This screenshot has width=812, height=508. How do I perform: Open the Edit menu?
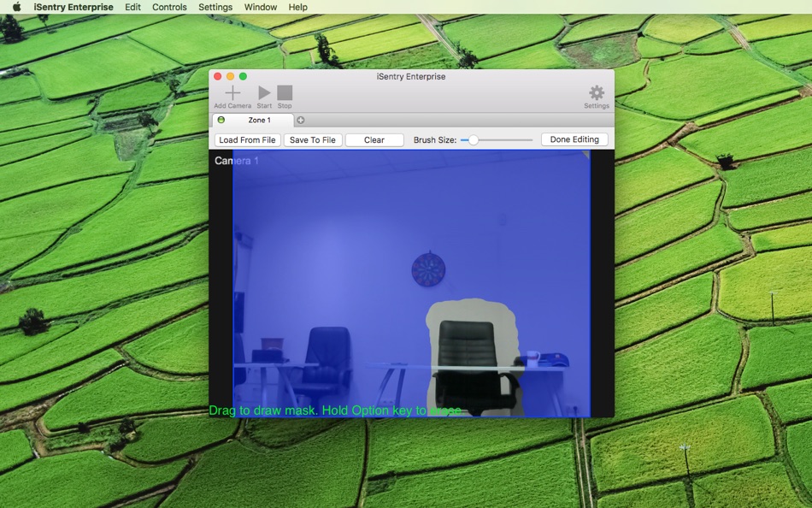tap(132, 7)
